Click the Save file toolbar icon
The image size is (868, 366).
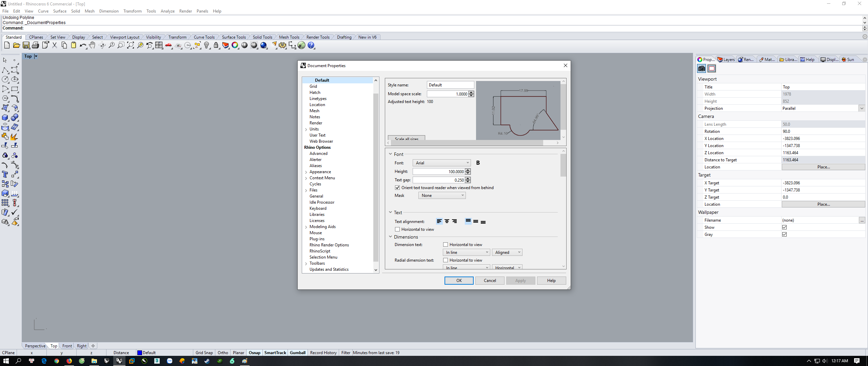(26, 45)
